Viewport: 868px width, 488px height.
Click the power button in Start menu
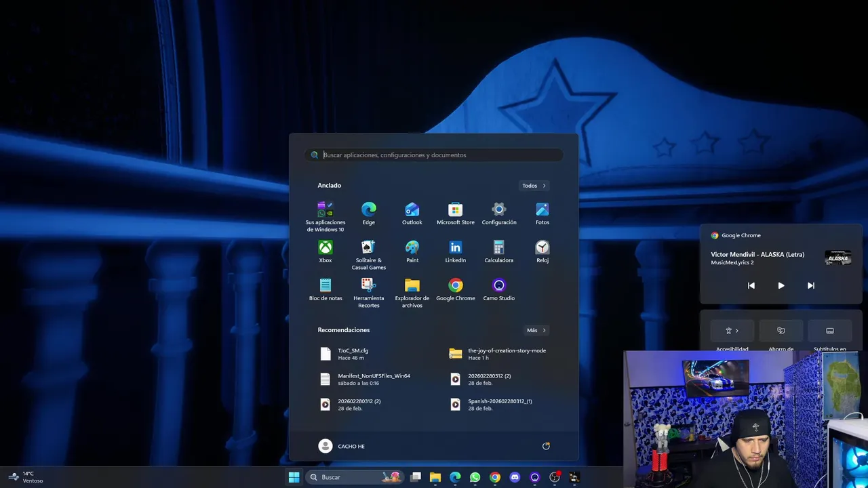point(546,446)
